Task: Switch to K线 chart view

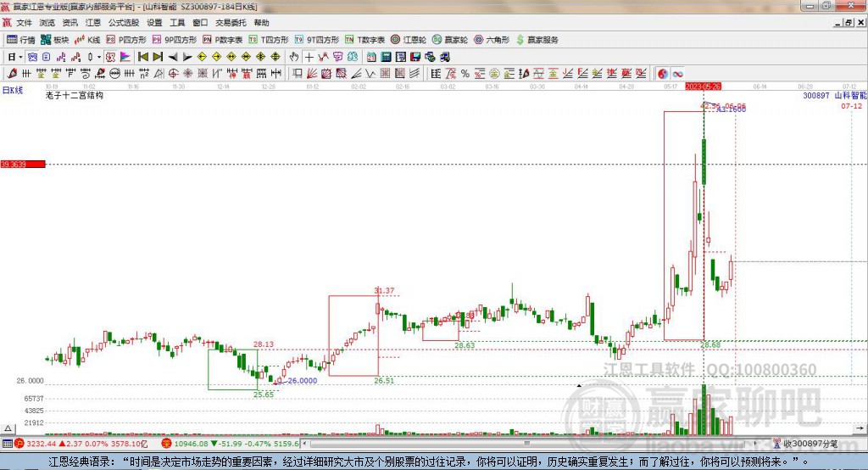Action: point(87,40)
